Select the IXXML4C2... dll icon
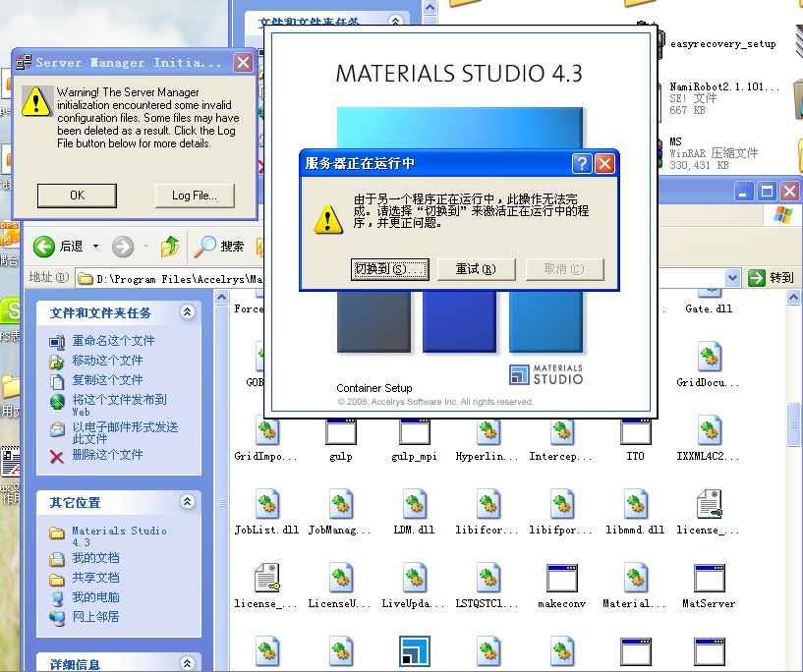 tap(710, 430)
